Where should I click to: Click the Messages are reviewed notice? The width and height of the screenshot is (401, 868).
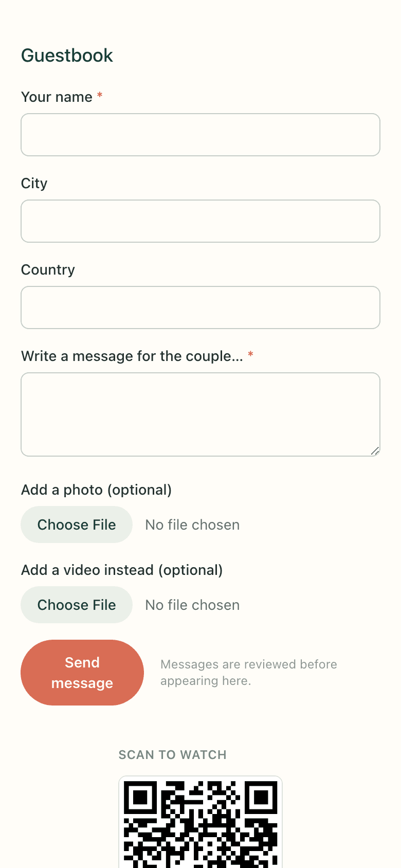coord(249,673)
